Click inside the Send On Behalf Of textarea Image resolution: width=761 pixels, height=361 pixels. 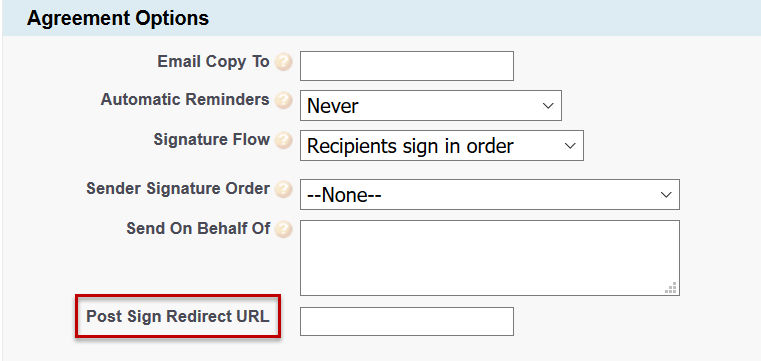[x=490, y=258]
